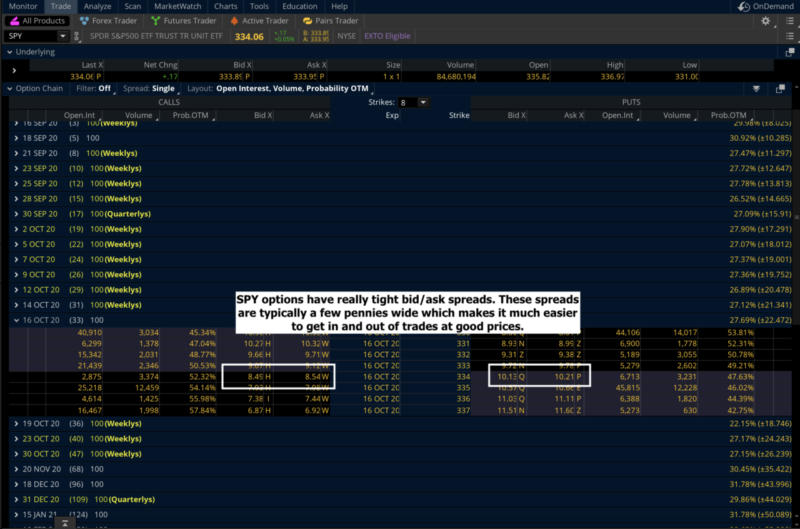The width and height of the screenshot is (800, 529).
Task: Expand the 31 DEC 20 Quarterlys expiration
Action: (16, 500)
